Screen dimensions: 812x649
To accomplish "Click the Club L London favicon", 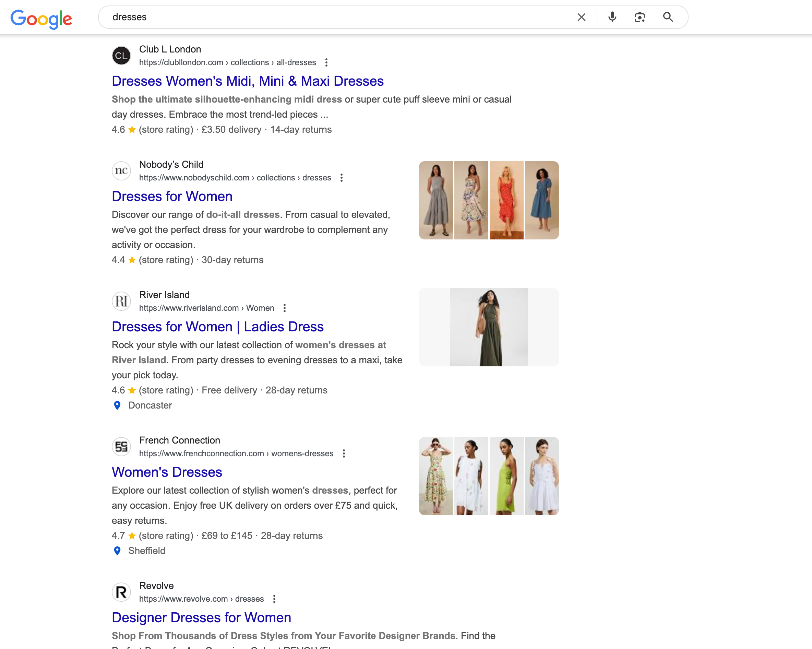I will point(121,56).
